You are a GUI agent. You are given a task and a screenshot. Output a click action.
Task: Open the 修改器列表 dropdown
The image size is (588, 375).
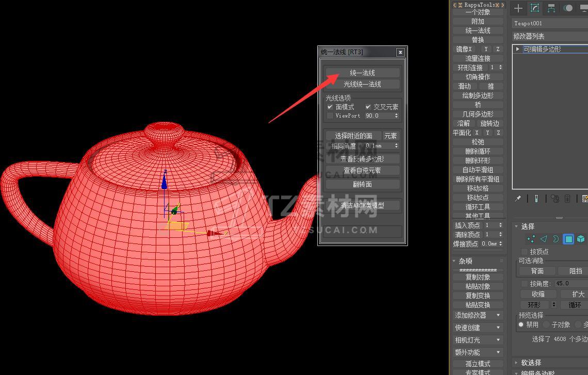coord(550,37)
